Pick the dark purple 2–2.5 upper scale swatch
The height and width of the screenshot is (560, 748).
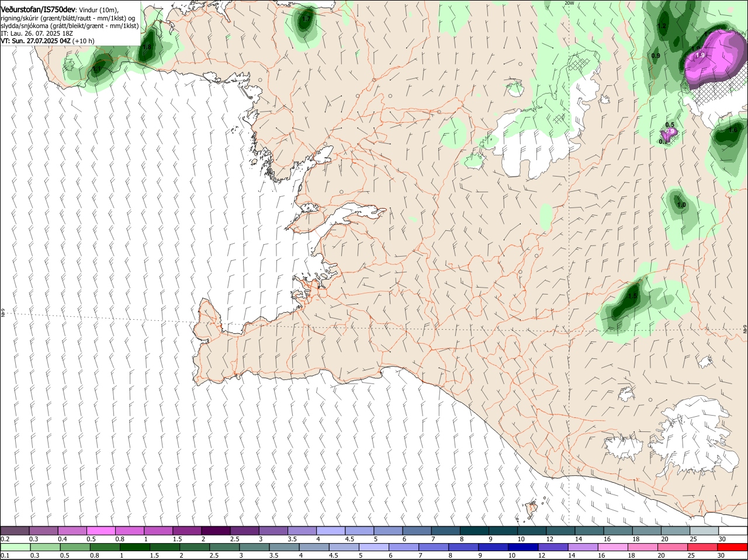point(216,531)
